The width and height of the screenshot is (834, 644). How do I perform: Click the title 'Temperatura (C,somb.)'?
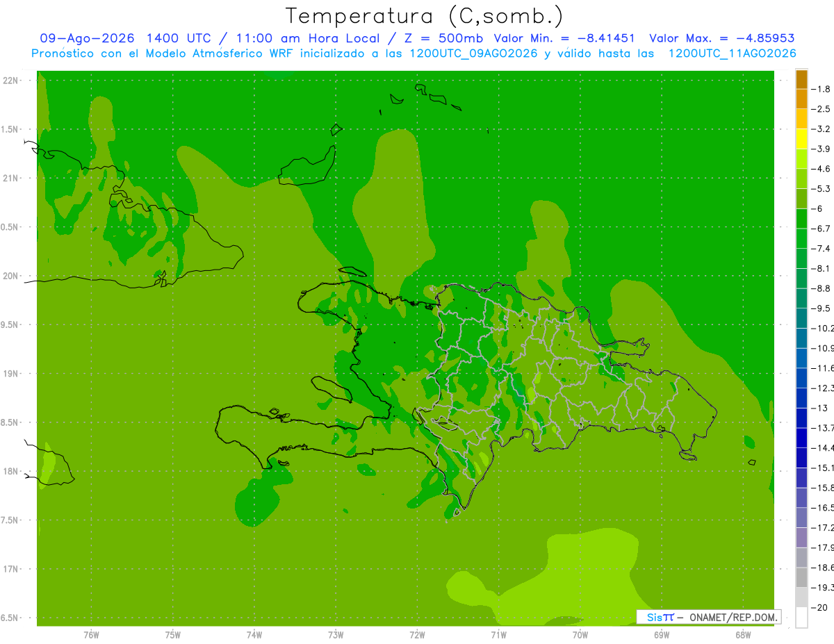[425, 16]
